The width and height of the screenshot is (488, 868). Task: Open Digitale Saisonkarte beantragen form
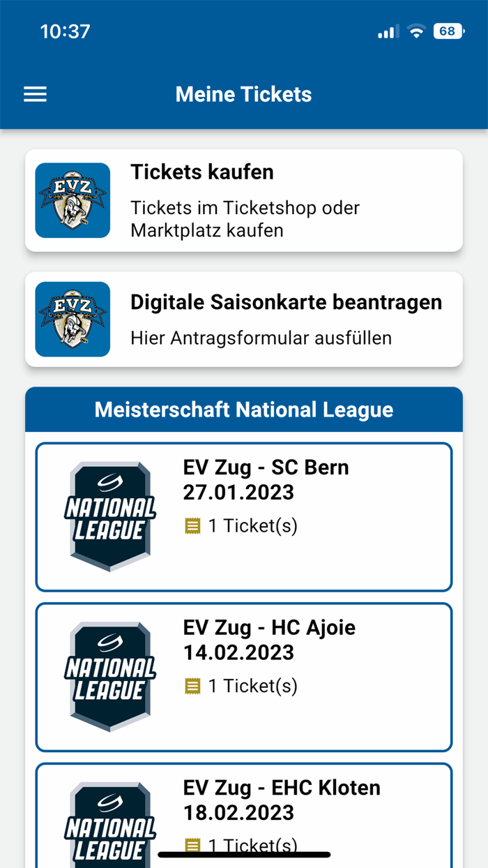point(244,319)
